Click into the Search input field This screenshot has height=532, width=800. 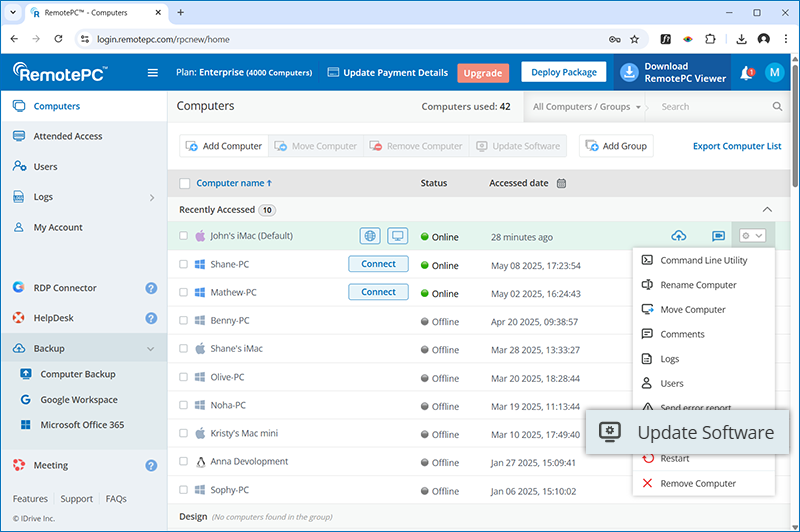click(x=712, y=106)
